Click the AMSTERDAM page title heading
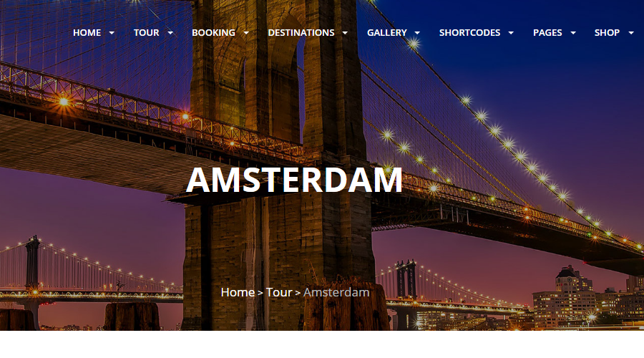 coord(295,180)
